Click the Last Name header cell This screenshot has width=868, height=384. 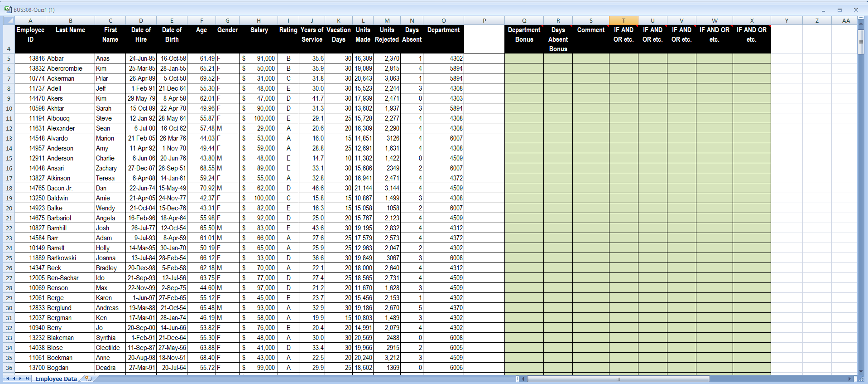[70, 39]
